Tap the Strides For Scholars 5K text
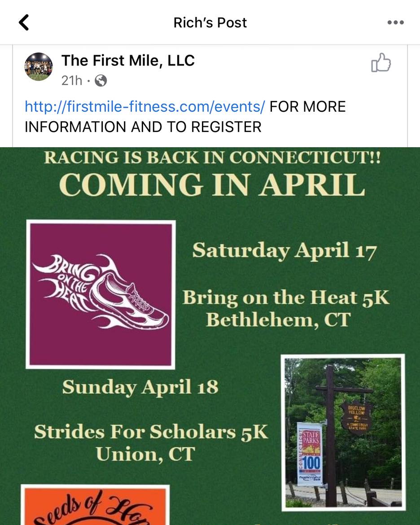Screen dimensions: 420x525 coord(151,432)
